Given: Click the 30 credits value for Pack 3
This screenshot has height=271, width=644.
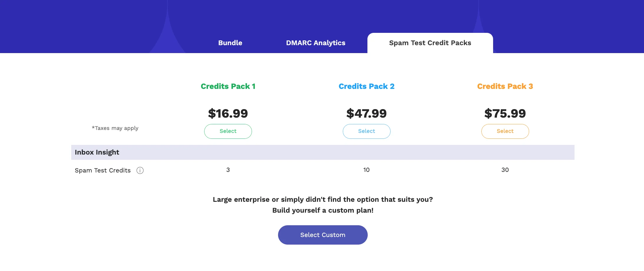Looking at the screenshot, I should (505, 170).
